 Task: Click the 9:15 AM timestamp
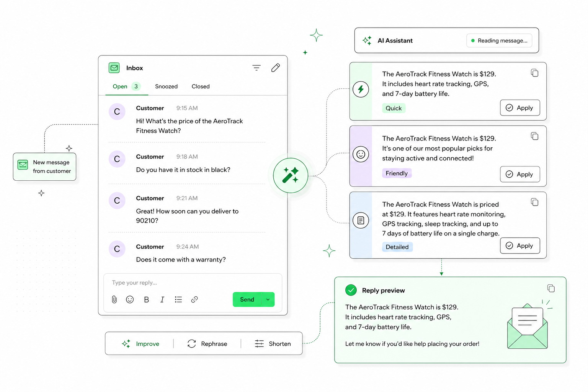click(187, 108)
